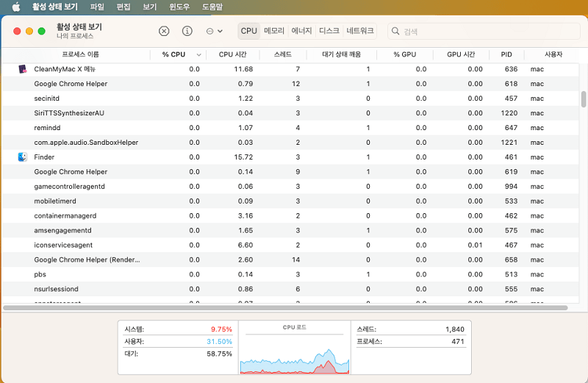The image size is (588, 383).
Task: Switch to the 메모리 tab
Action: [x=274, y=31]
